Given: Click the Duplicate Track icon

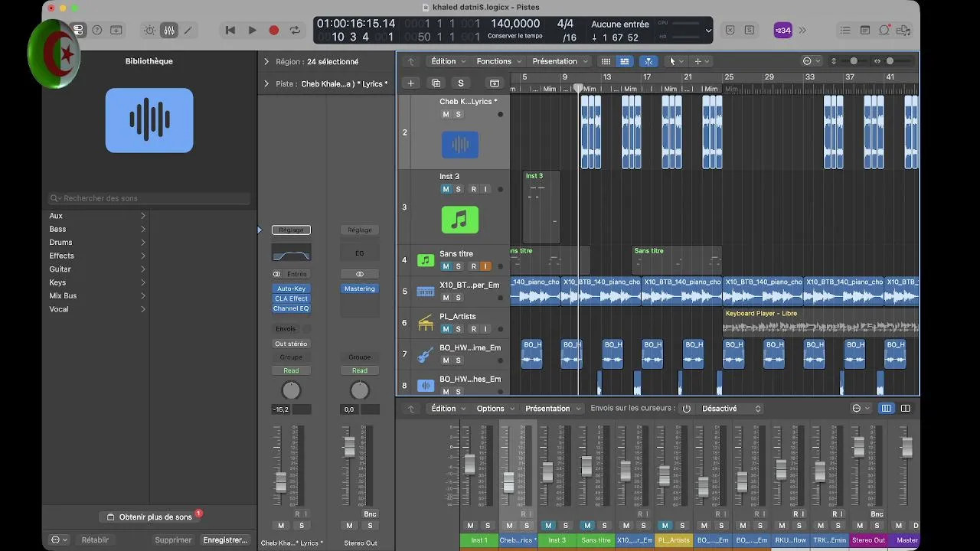Looking at the screenshot, I should tap(436, 83).
